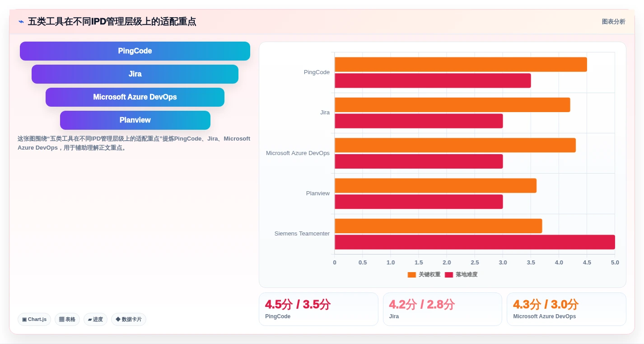Click the 进度 tag chip

[95, 320]
